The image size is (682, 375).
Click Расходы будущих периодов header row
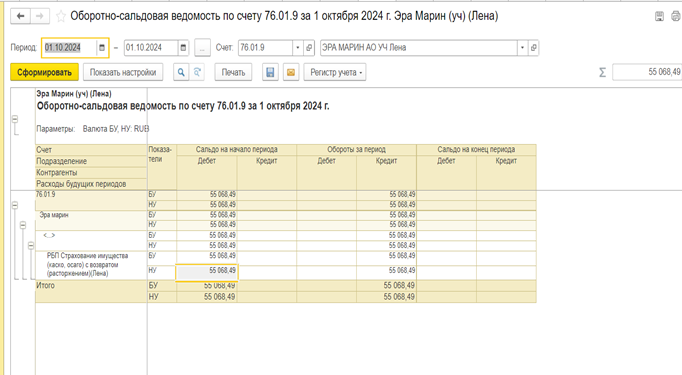91,184
